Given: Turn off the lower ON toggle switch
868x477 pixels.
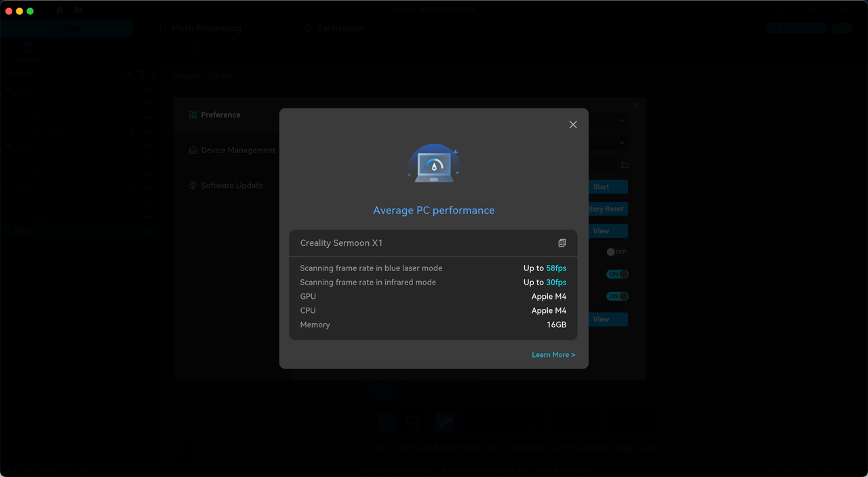Looking at the screenshot, I should pyautogui.click(x=617, y=297).
